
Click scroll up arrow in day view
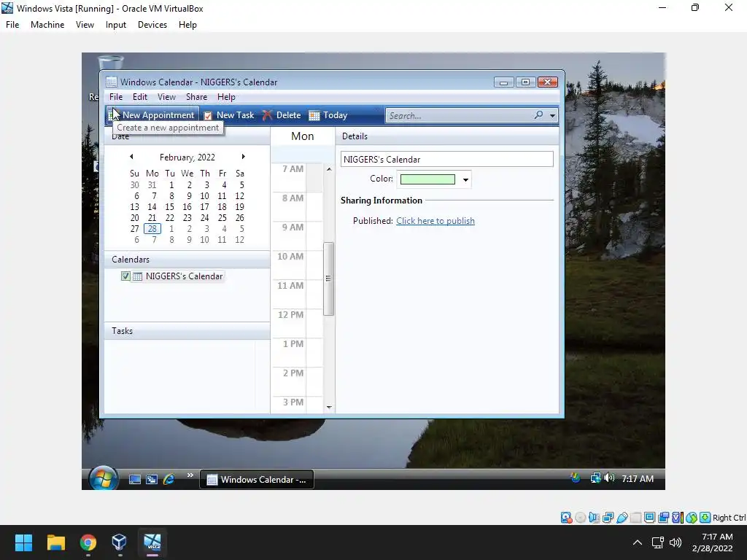(x=329, y=169)
